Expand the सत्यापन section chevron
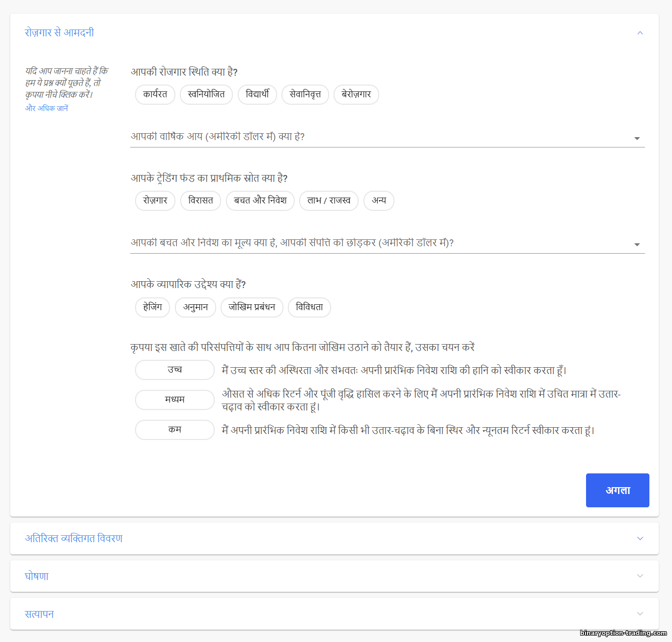672x642 pixels. pyautogui.click(x=640, y=613)
